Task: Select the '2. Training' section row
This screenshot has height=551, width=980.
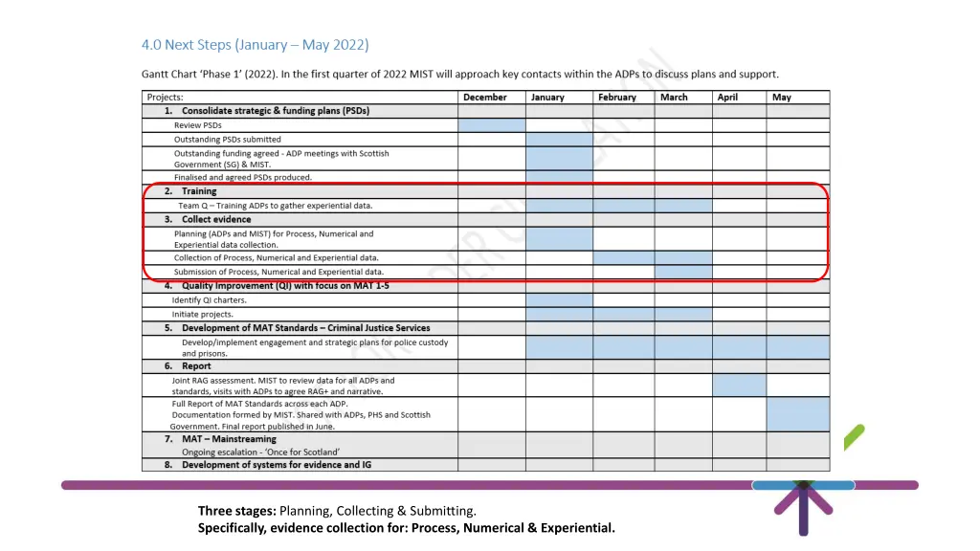Action: [x=485, y=191]
